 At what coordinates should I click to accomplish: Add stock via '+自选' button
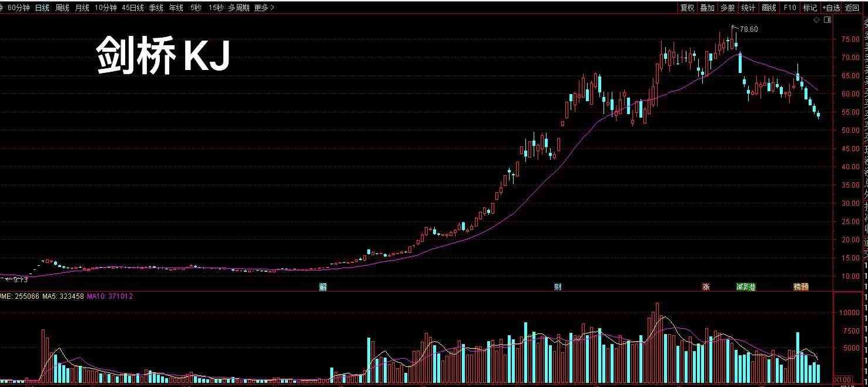coord(831,8)
